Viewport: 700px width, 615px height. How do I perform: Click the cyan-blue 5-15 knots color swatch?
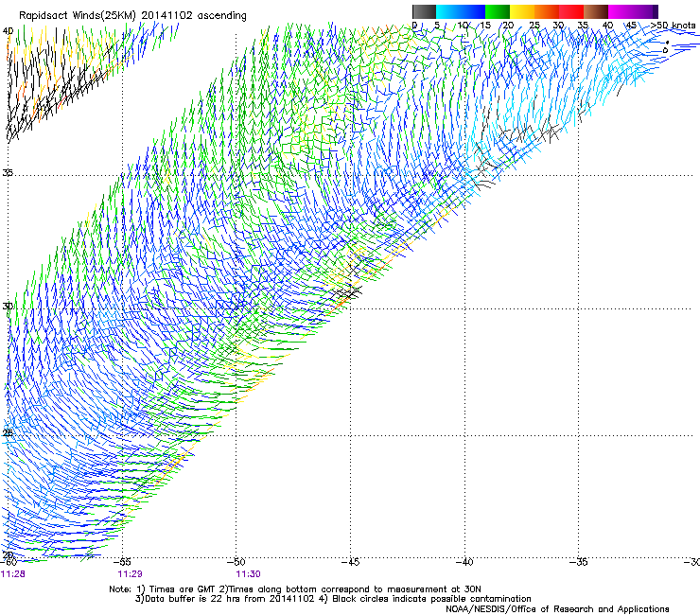point(461,11)
